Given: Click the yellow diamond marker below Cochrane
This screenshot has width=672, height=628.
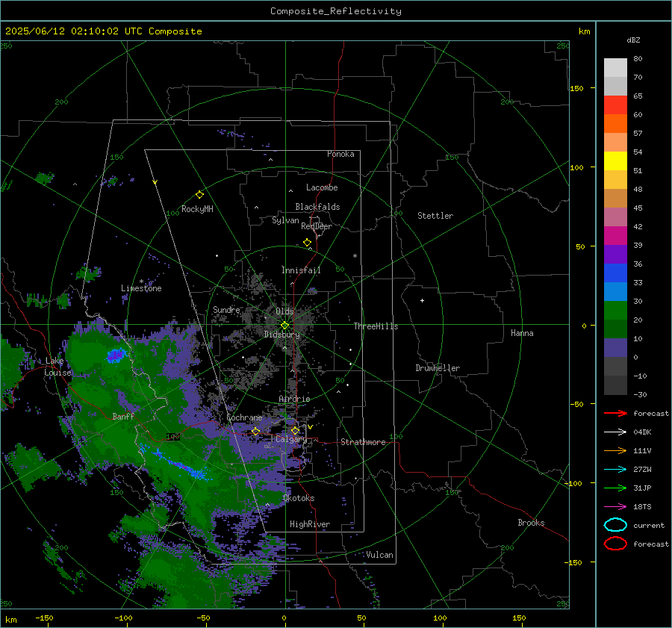Looking at the screenshot, I should pyautogui.click(x=256, y=431).
